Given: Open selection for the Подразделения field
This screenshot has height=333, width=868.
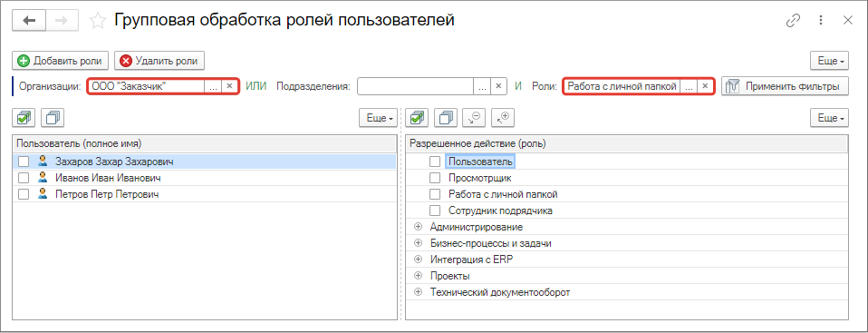Looking at the screenshot, I should point(482,86).
